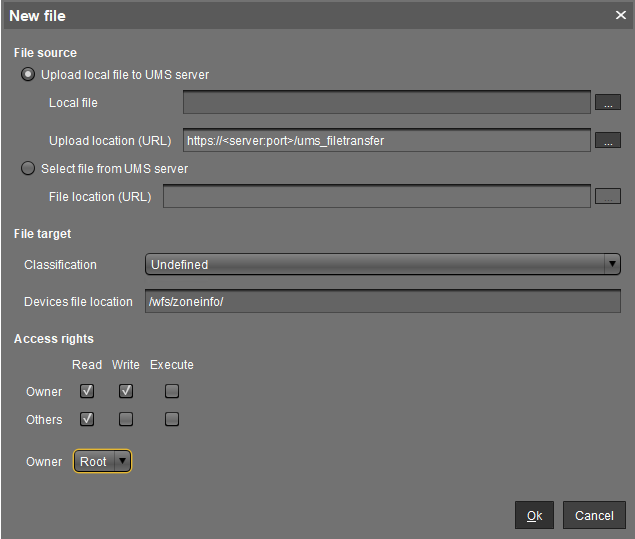Close the New file dialog
Image resolution: width=635 pixels, height=539 pixels.
(x=620, y=15)
